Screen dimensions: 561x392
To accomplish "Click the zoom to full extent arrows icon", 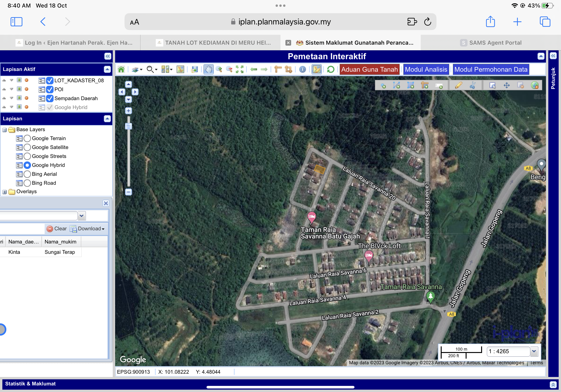I will click(x=239, y=69).
